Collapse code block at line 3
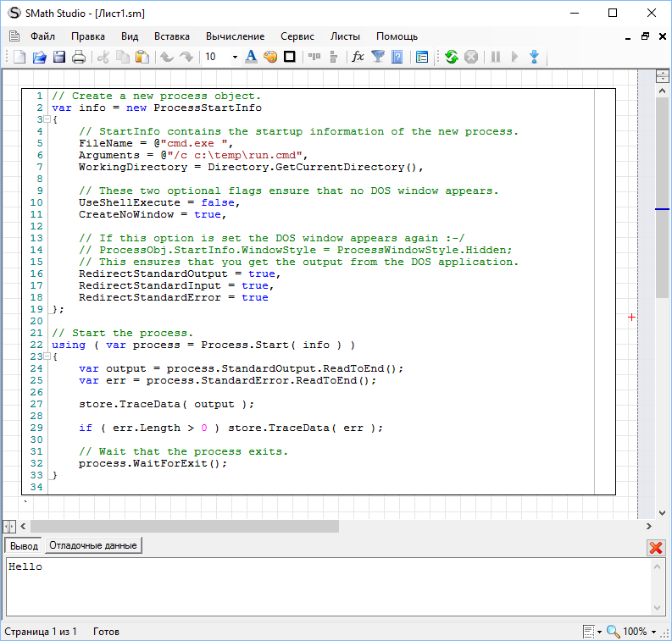The height and width of the screenshot is (641, 672). click(x=46, y=120)
